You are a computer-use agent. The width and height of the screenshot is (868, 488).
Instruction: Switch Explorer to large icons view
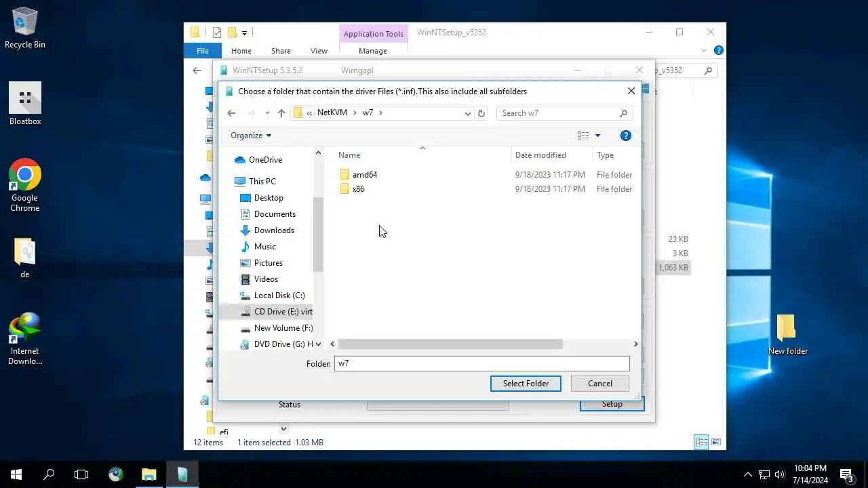[x=715, y=442]
